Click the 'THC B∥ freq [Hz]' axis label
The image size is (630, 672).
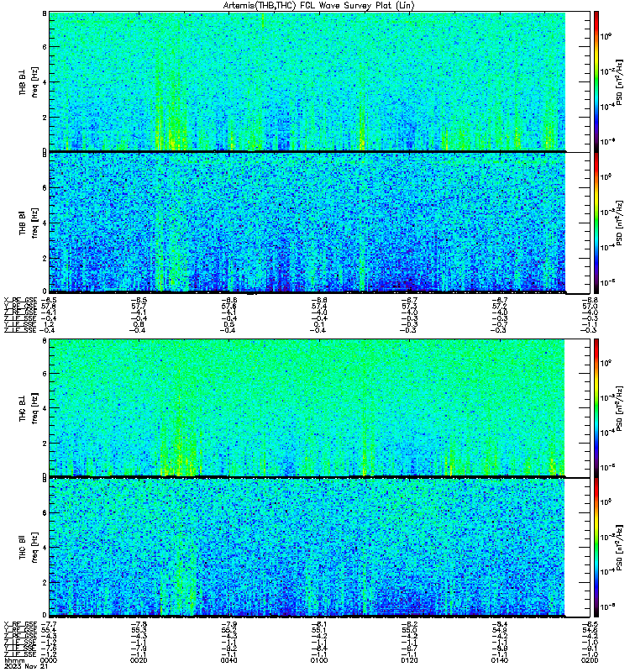tap(29, 548)
